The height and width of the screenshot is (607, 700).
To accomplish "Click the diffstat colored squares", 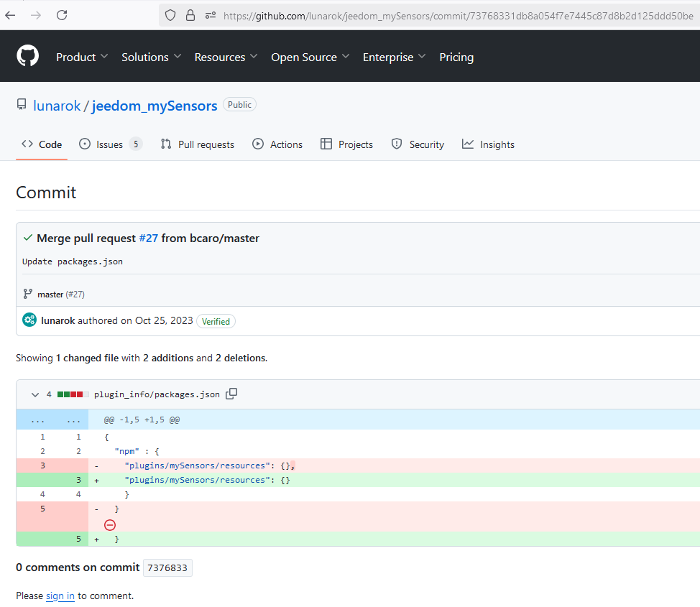I will 73,394.
